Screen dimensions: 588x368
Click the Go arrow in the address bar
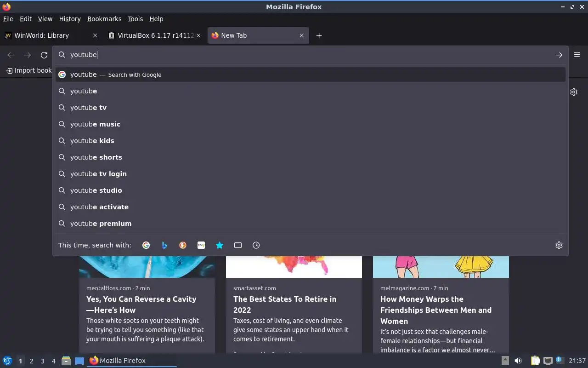tap(559, 55)
